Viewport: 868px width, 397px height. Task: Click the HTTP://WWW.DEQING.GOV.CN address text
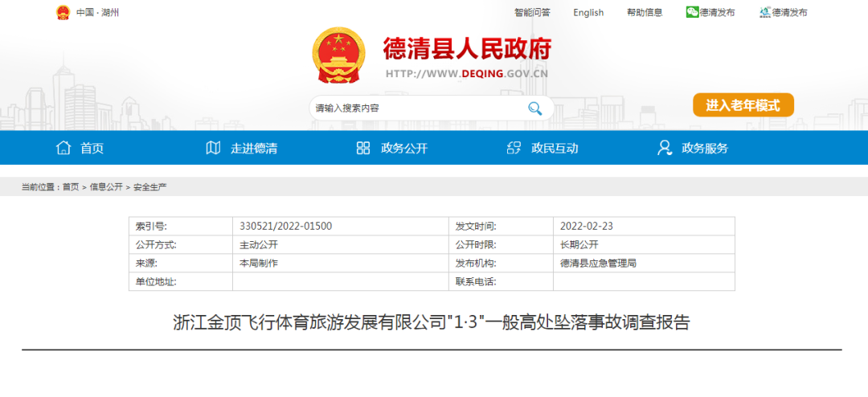(x=467, y=74)
